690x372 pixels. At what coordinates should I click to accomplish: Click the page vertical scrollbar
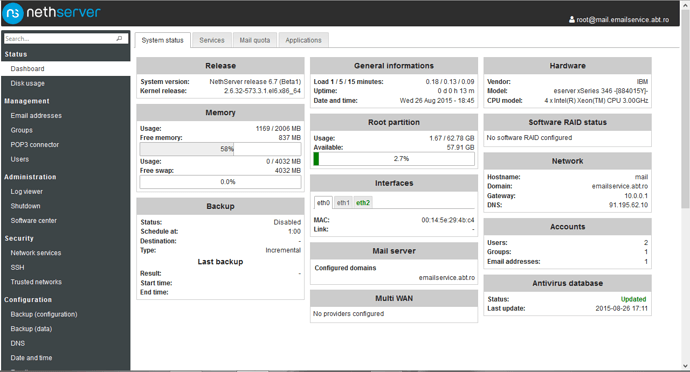[x=685, y=108]
